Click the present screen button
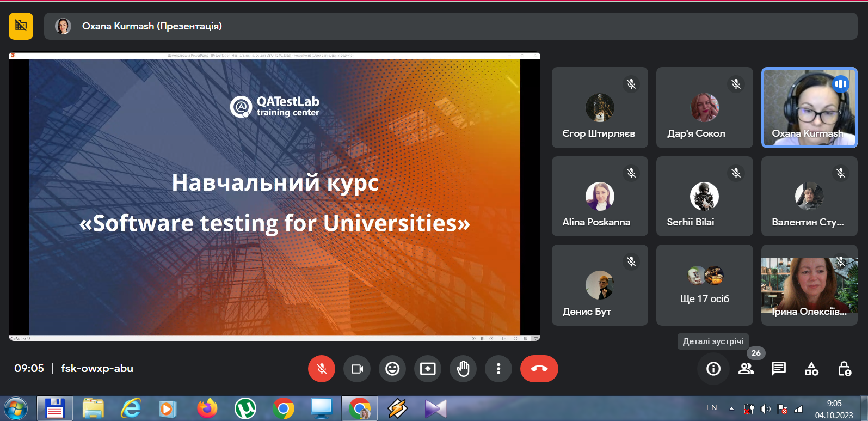The image size is (868, 421). 428,369
